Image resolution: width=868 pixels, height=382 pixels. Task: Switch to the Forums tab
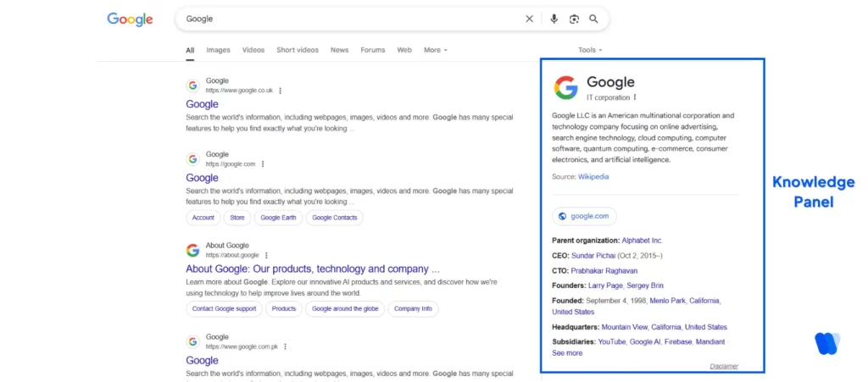pyautogui.click(x=373, y=50)
